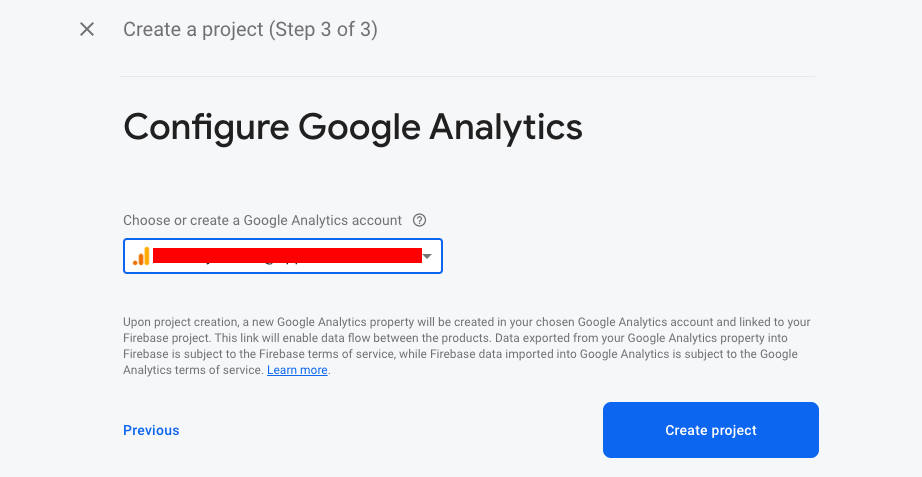Click the "Step 3 of 3" indicator text
The image size is (922, 477).
322,29
